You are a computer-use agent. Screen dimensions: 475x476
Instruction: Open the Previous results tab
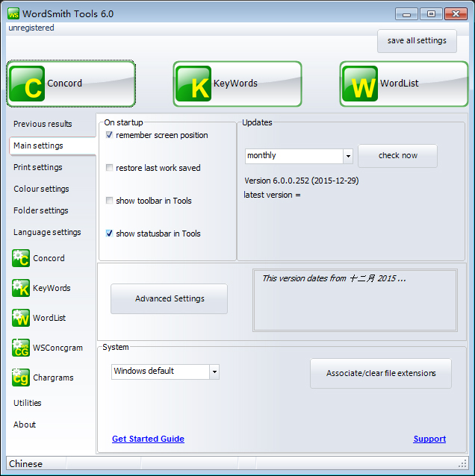(x=43, y=124)
